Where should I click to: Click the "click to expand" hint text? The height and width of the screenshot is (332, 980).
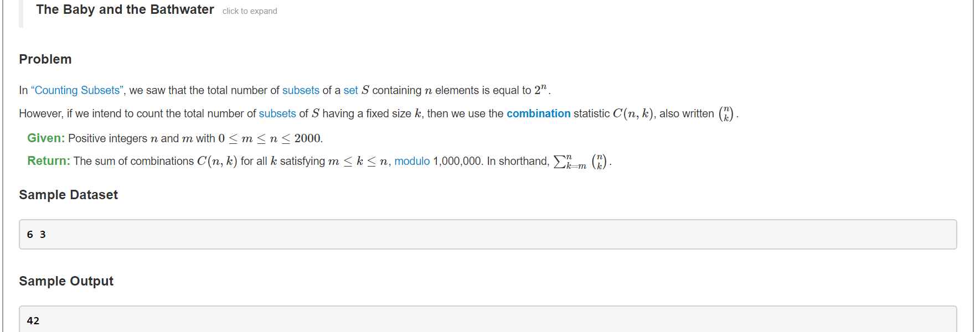250,11
